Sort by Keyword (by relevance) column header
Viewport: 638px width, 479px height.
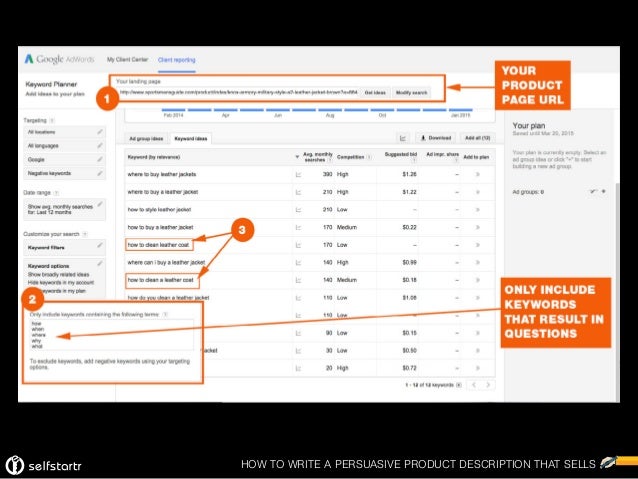pos(154,157)
